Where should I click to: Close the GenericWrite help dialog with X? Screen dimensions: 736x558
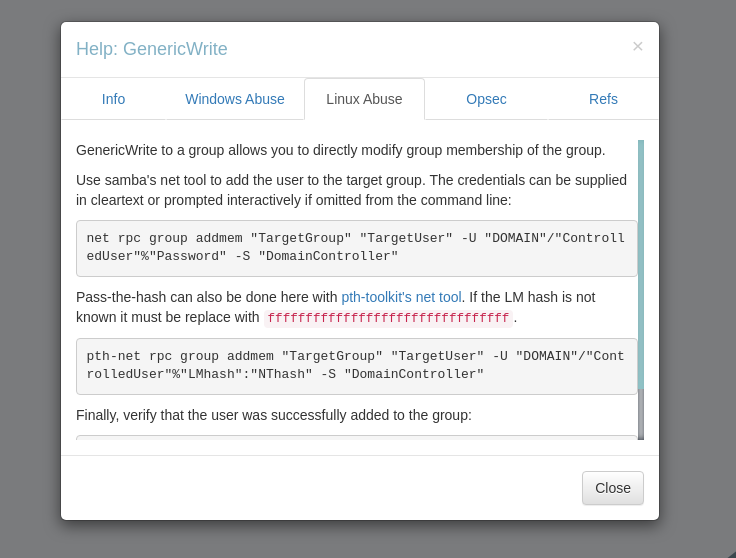pyautogui.click(x=637, y=46)
